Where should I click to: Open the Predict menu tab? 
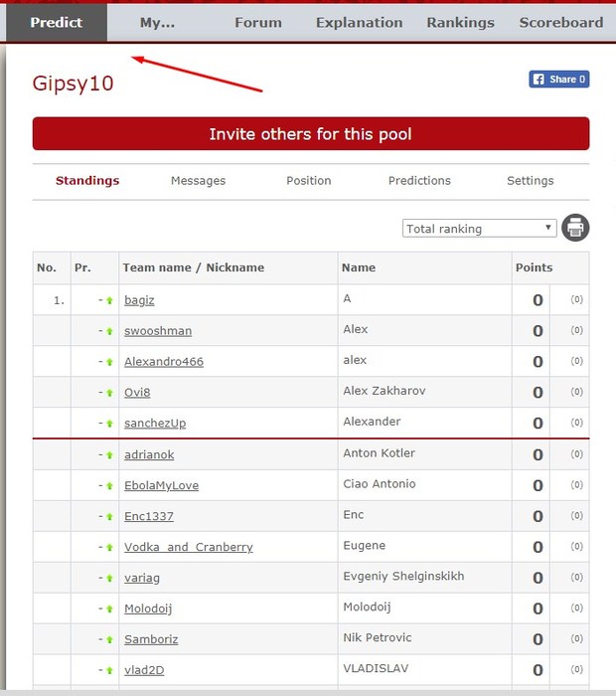(57, 22)
